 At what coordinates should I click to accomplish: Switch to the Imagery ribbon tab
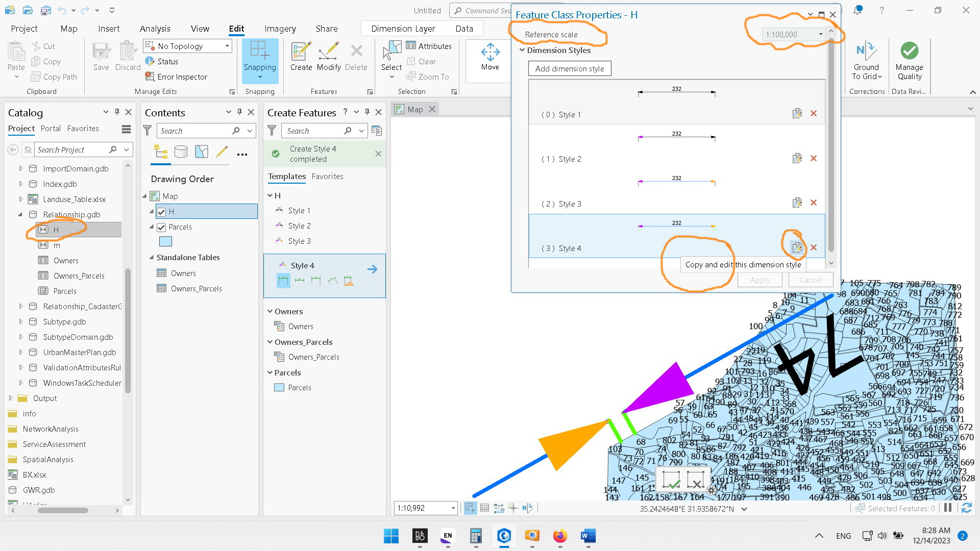click(280, 29)
